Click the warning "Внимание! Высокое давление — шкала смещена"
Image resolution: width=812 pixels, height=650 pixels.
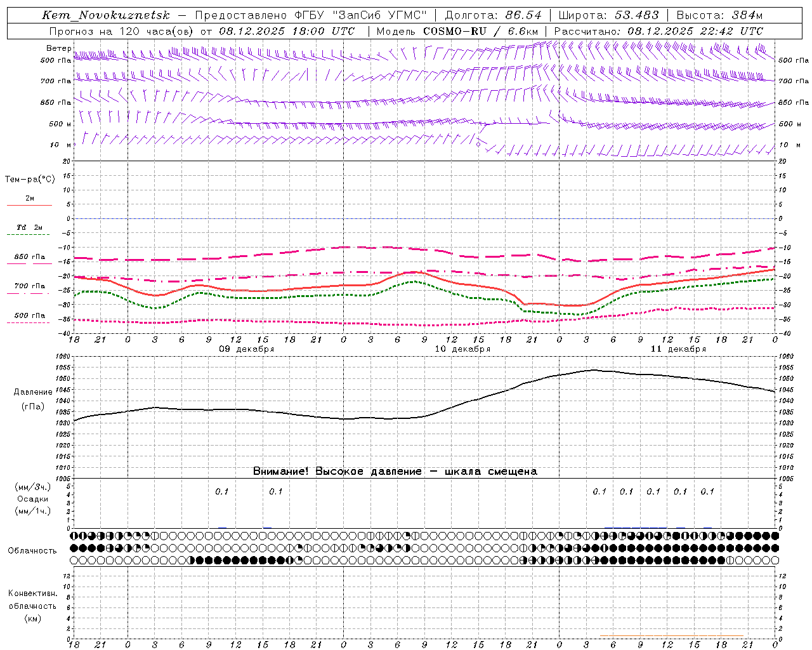[395, 471]
